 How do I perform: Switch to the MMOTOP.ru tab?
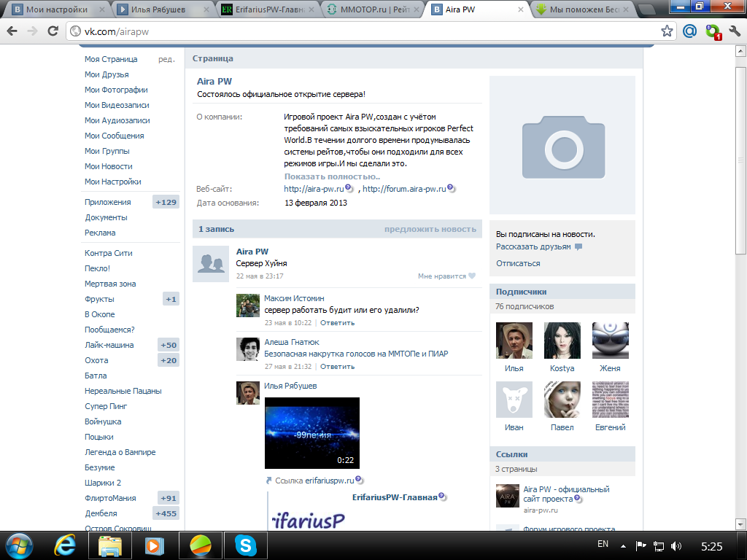click(x=374, y=9)
